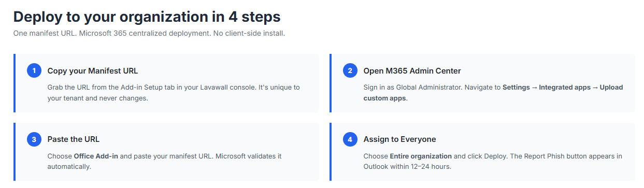The image size is (644, 188).
Task: Select the 'Paste the URL' heading
Action: pos(74,139)
